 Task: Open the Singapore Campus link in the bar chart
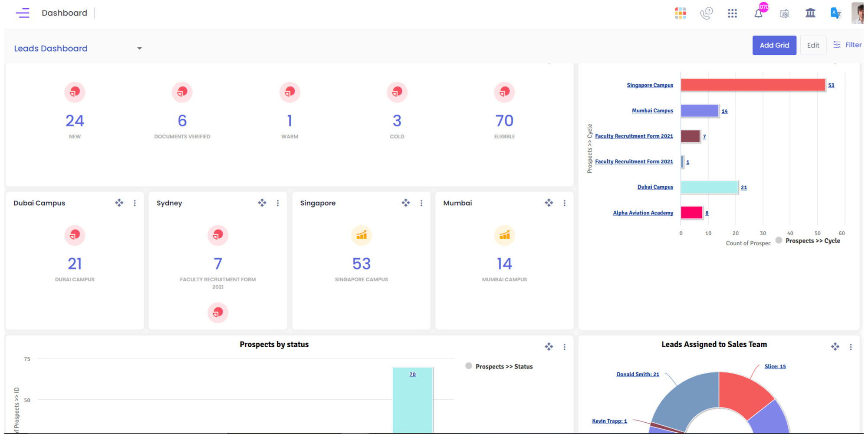[650, 85]
